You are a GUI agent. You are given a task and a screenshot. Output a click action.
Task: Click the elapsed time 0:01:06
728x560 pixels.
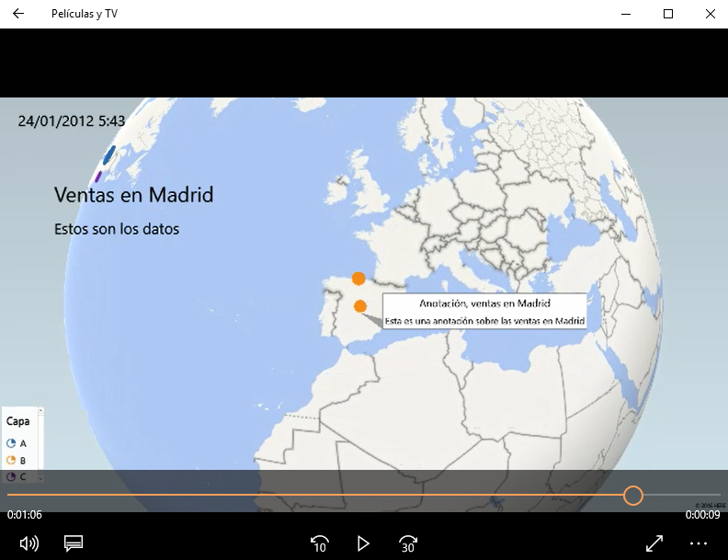tap(25, 515)
